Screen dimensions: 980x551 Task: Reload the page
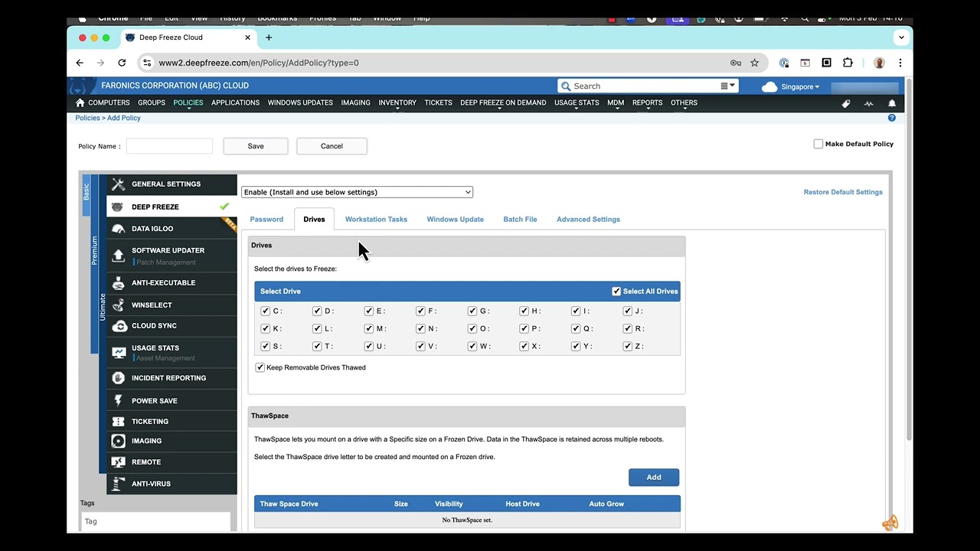click(122, 63)
